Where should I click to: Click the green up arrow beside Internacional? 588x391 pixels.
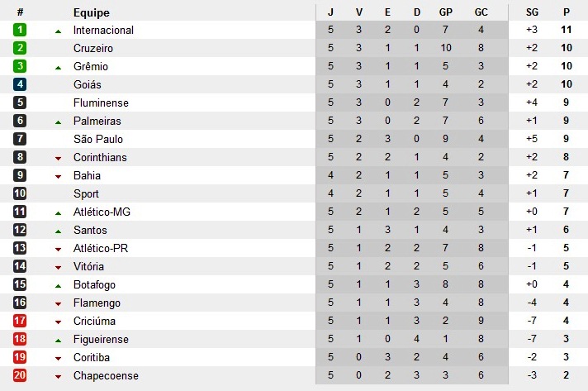(59, 31)
